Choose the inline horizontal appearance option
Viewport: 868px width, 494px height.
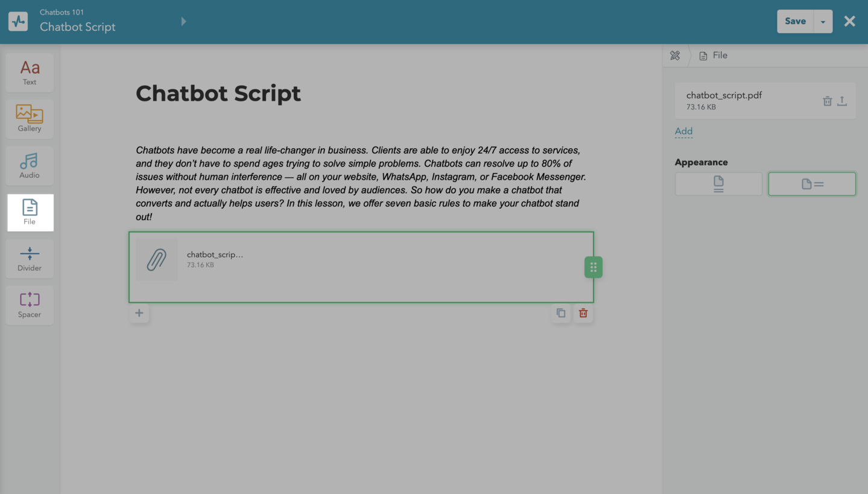tap(811, 184)
